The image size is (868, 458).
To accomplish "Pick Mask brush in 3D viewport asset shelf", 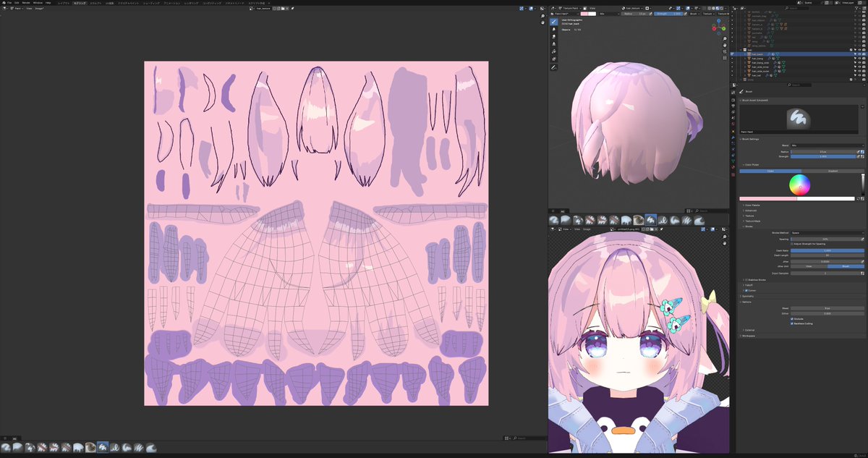I will coord(639,219).
